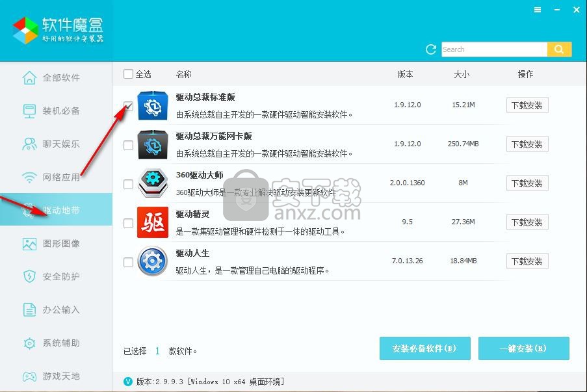Image resolution: width=587 pixels, height=392 pixels.
Task: Click the 驱动精灵 title text
Action: pos(193,214)
